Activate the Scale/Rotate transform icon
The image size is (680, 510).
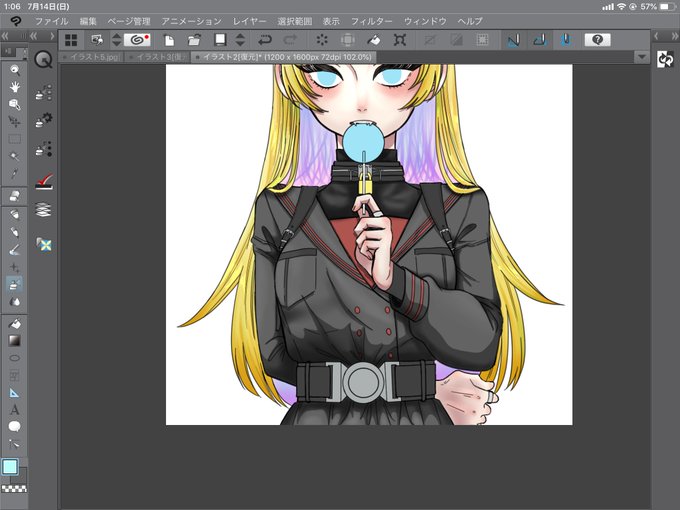click(400, 40)
